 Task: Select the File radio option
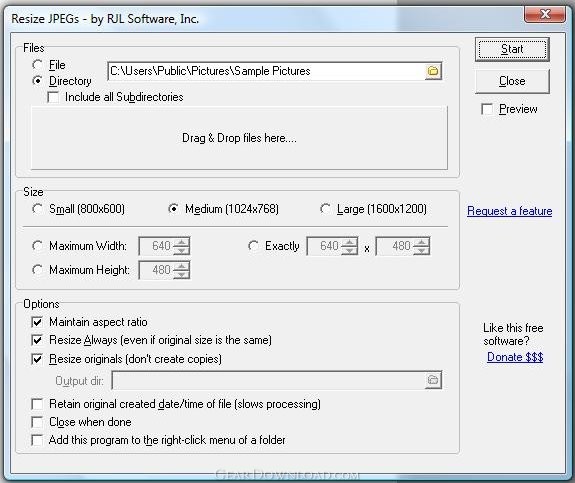pos(37,65)
